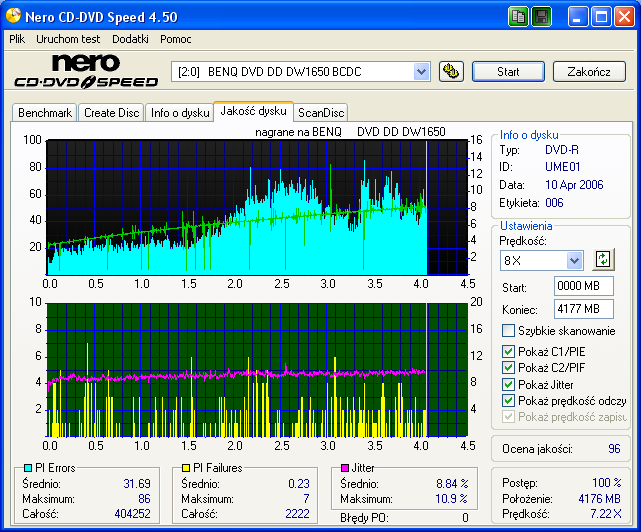The width and height of the screenshot is (641, 532).
Task: Click the Koniec field 4177 MB
Action: 584,309
